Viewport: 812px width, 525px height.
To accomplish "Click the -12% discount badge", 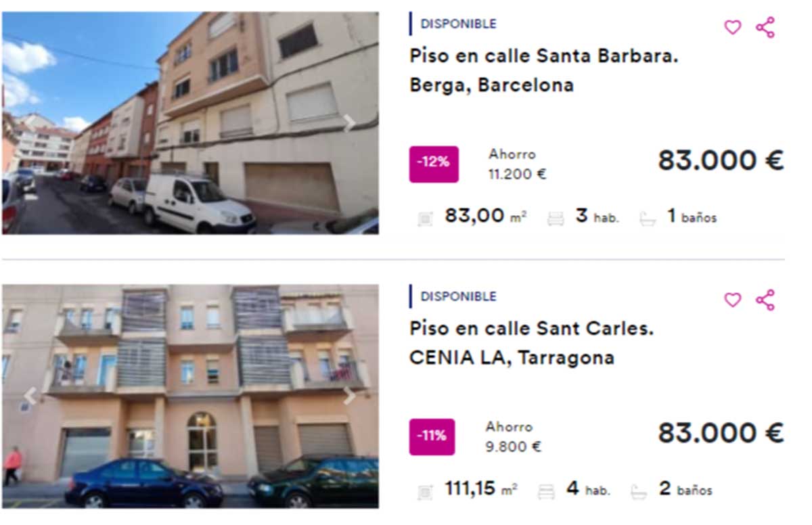I will click(433, 163).
